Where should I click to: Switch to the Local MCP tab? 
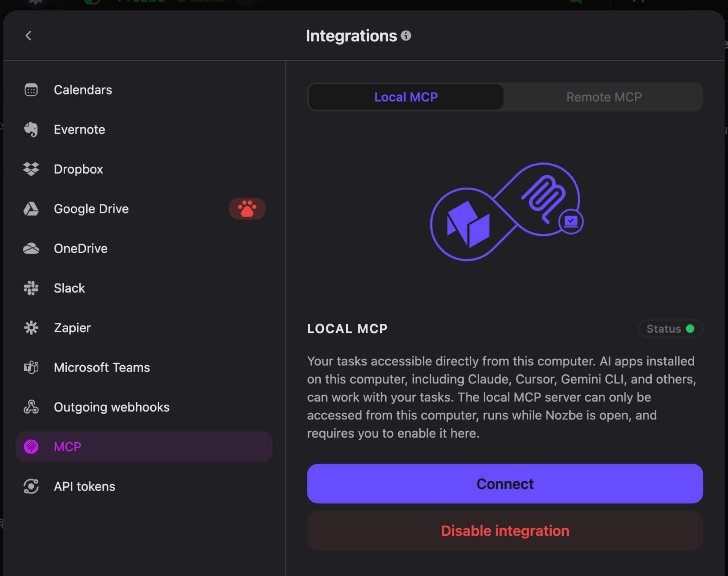(406, 97)
